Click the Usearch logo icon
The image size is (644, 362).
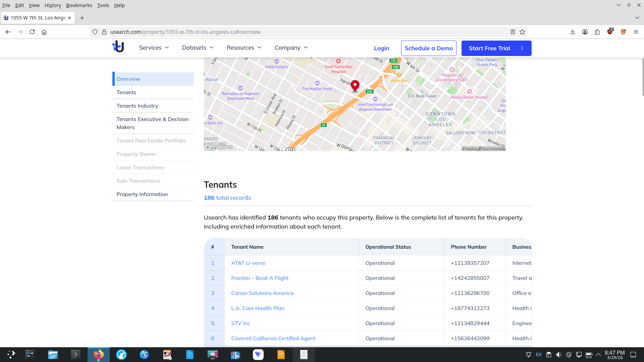coord(118,47)
